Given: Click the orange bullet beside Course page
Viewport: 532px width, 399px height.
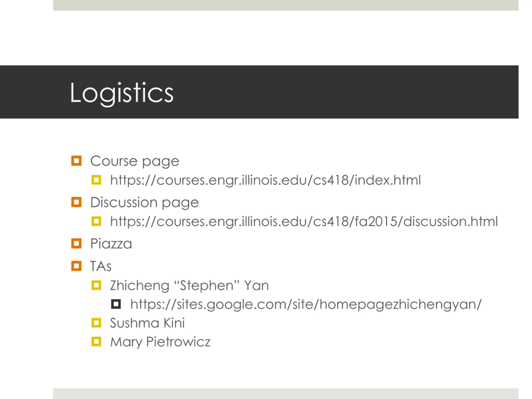Looking at the screenshot, I should (x=76, y=161).
